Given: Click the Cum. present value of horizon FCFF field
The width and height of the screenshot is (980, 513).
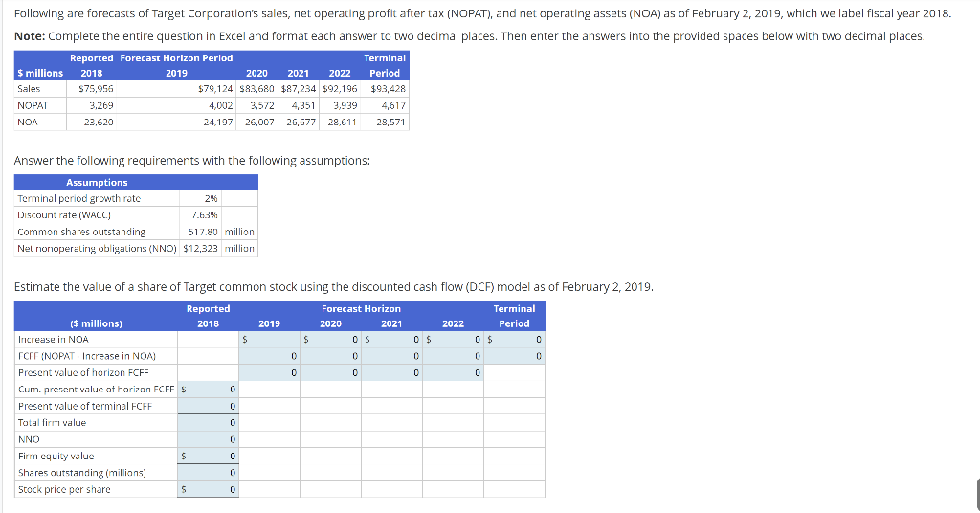Looking at the screenshot, I should tap(208, 390).
